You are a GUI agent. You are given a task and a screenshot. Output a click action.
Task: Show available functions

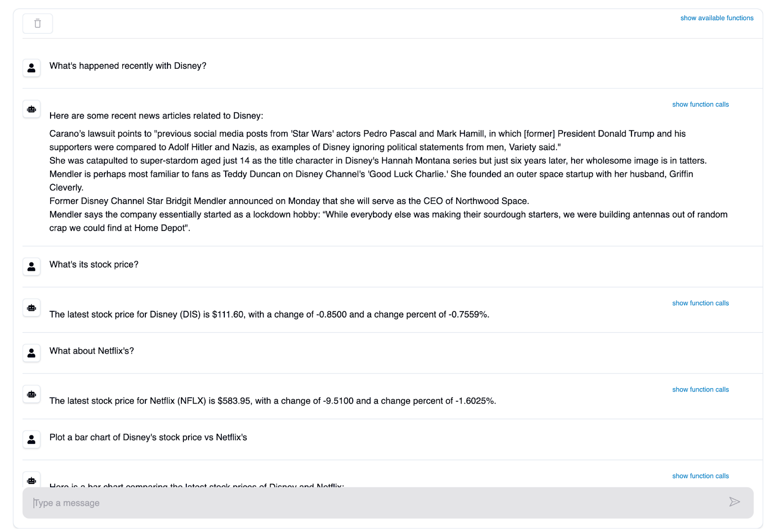tap(717, 18)
